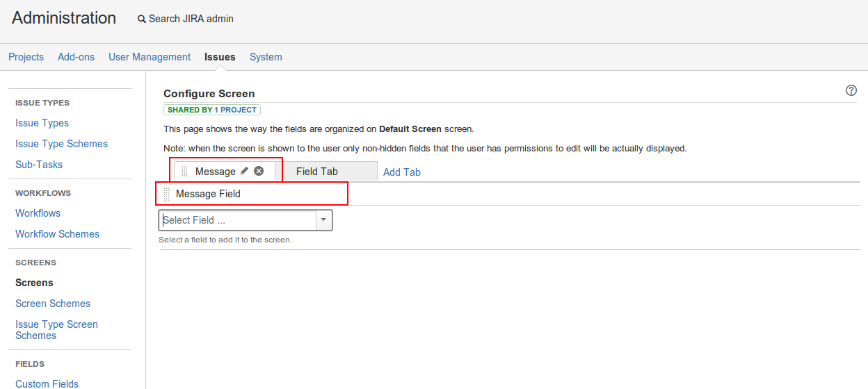Open the Add-ons menu

(76, 57)
